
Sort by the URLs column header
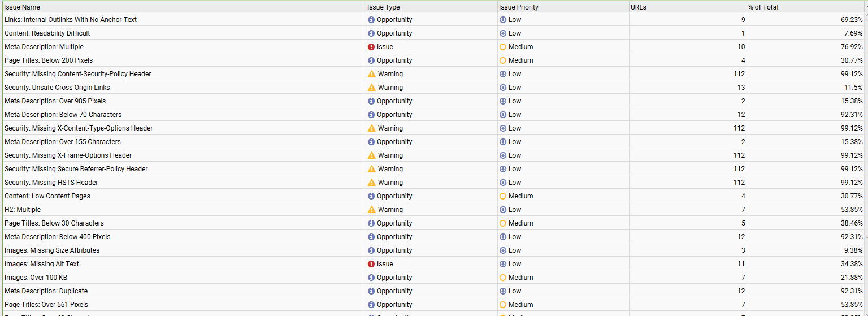pos(639,7)
